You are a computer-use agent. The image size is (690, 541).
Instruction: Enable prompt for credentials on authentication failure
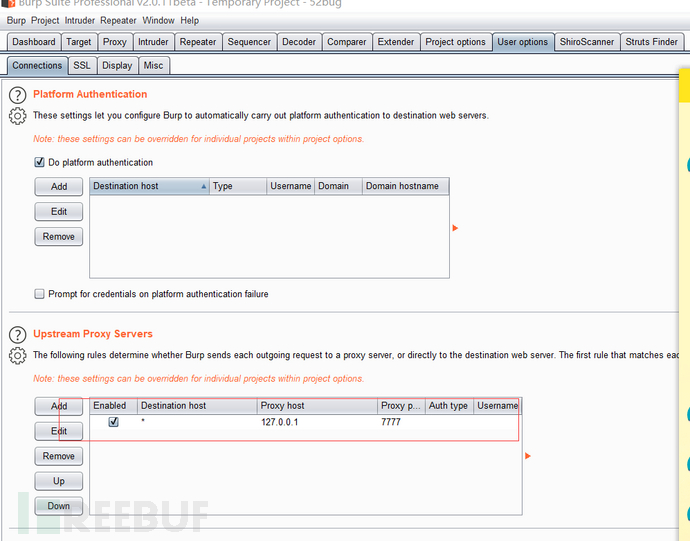pyautogui.click(x=39, y=294)
